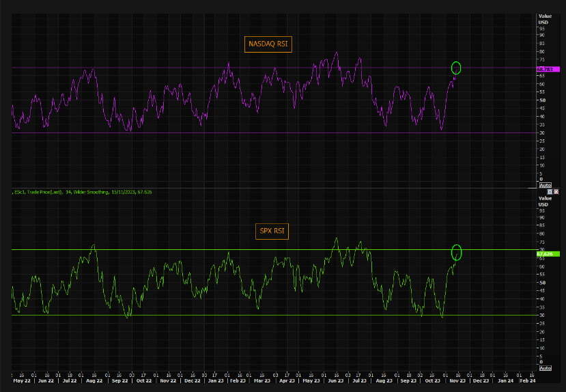Click the 30 tick on SPX RSI value axis
Image resolution: width=566 pixels, height=392 pixels.
tap(542, 315)
